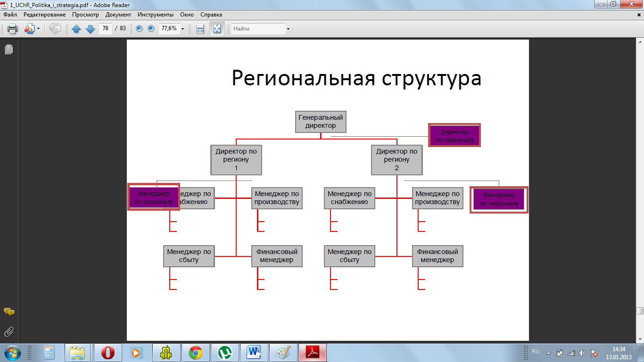Go to next page with down arrow
The height and width of the screenshot is (362, 644).
tap(91, 29)
